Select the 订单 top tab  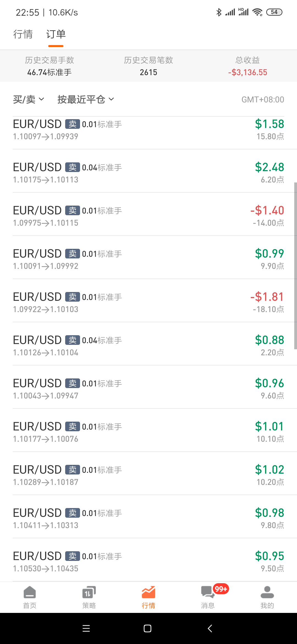click(56, 34)
